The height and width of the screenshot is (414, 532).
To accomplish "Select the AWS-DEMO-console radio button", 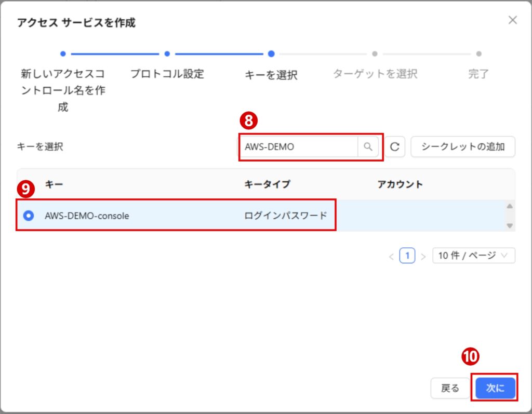I will (x=29, y=216).
